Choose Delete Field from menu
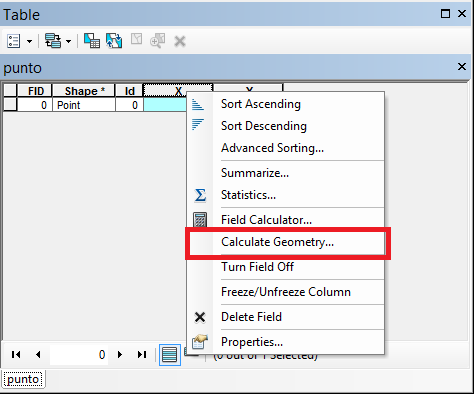This screenshot has height=394, width=474. click(251, 317)
